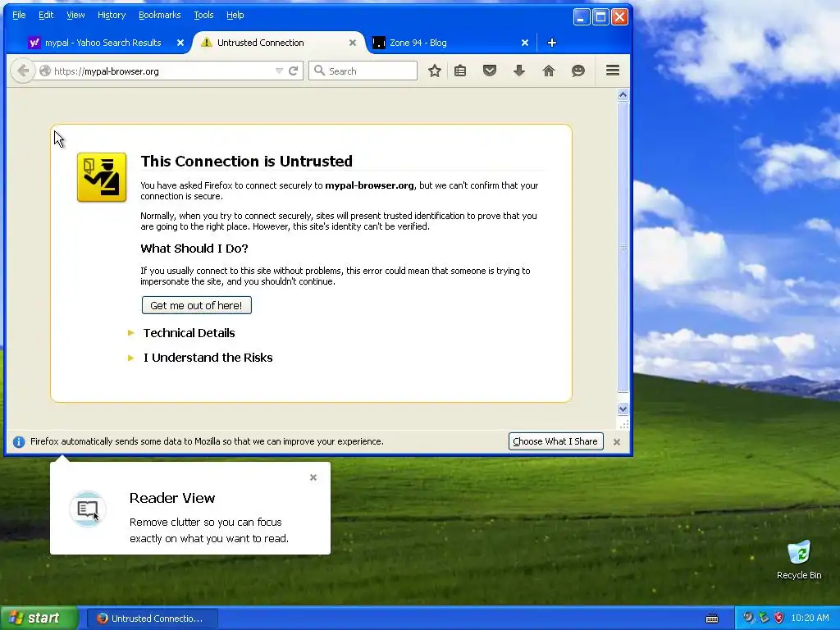840x630 pixels.
Task: Open the Windows Start menu
Action: (x=39, y=619)
